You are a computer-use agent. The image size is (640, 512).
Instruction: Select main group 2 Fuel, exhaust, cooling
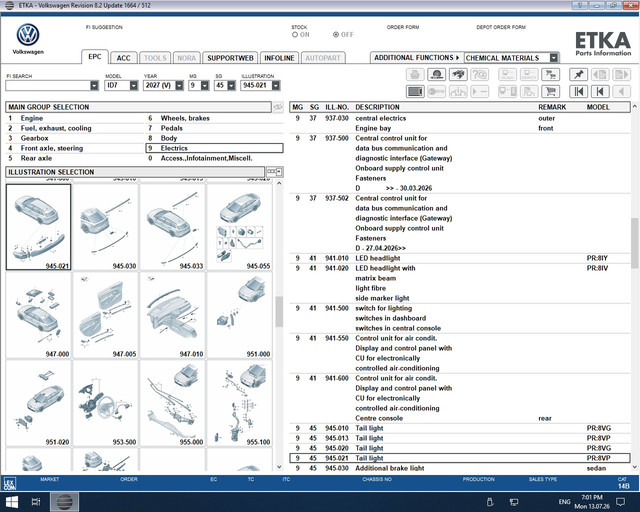(74, 128)
